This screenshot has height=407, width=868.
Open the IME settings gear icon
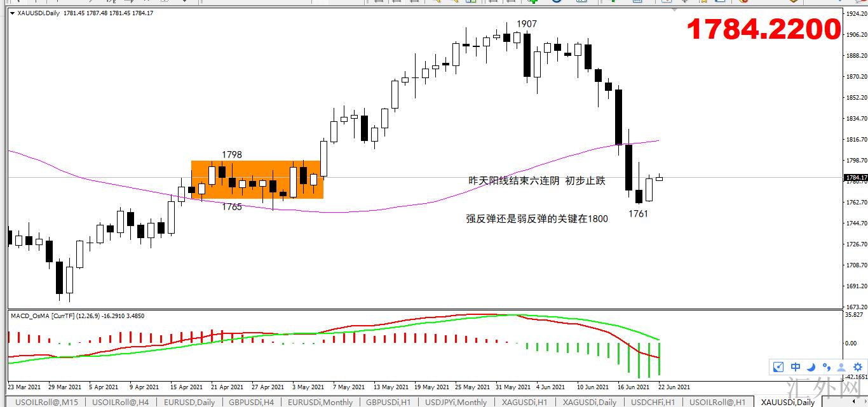857,367
